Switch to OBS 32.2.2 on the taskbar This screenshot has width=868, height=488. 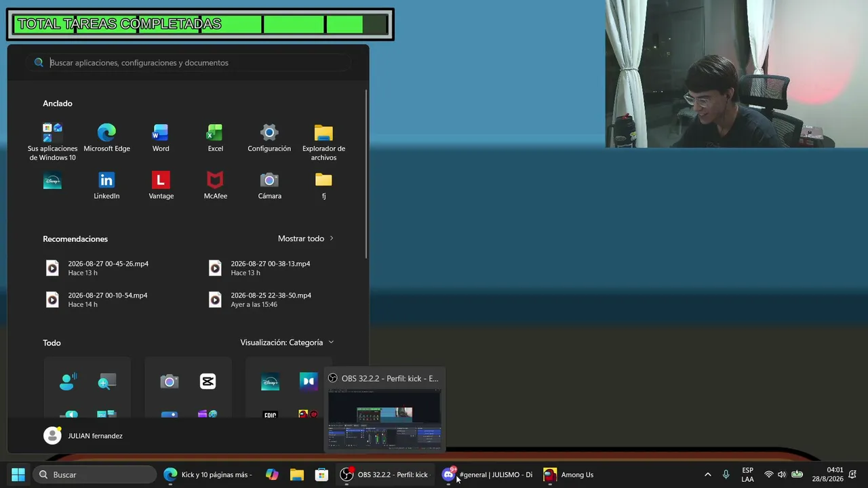[x=384, y=474]
